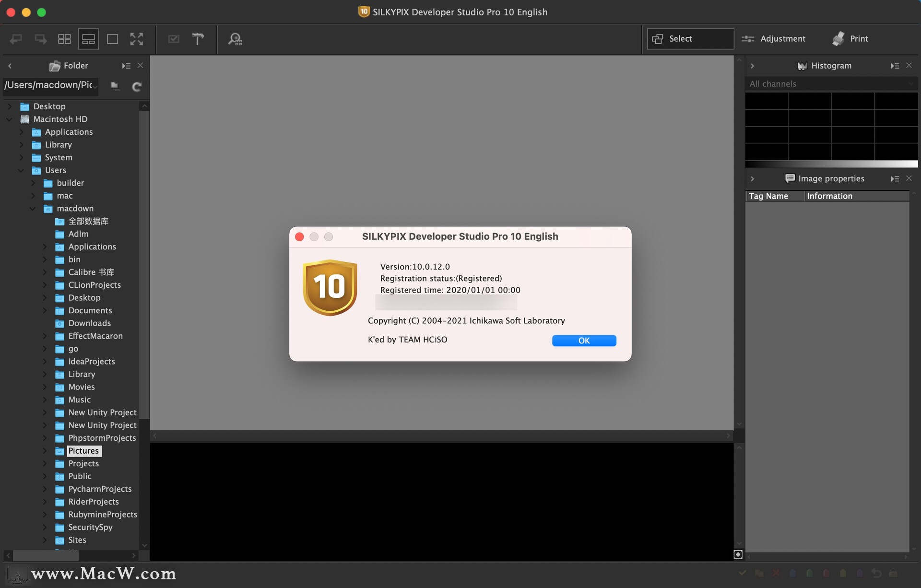The width and height of the screenshot is (921, 588).
Task: Apply the purple tag mark icon
Action: point(860,573)
